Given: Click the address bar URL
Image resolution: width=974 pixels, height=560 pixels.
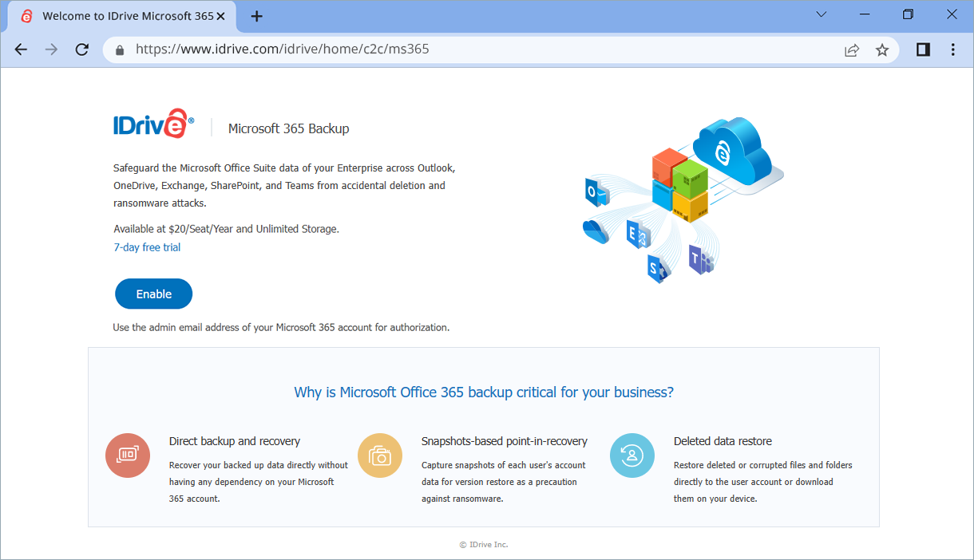Looking at the screenshot, I should [282, 49].
